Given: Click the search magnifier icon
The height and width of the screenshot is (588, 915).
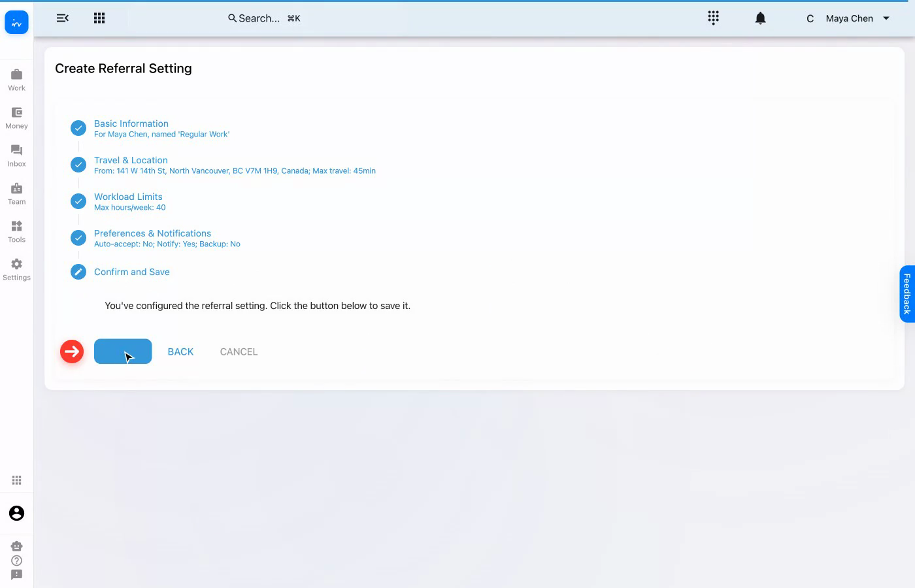Looking at the screenshot, I should pyautogui.click(x=232, y=18).
